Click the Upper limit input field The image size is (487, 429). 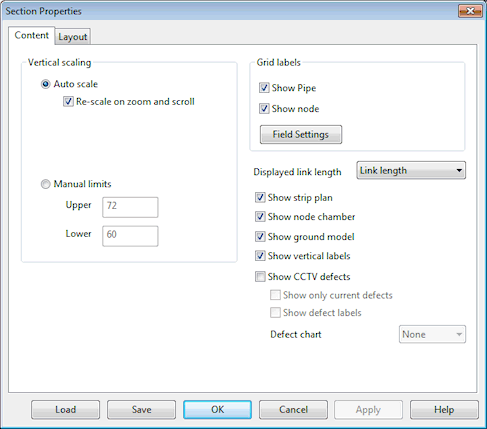[x=130, y=207]
